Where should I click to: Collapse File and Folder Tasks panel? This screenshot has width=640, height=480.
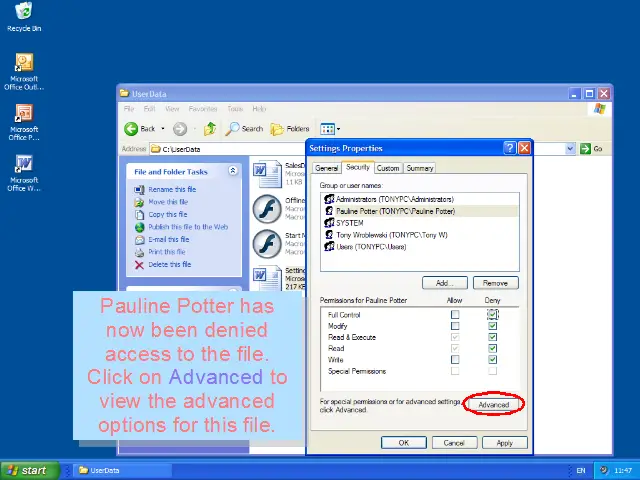(x=233, y=172)
